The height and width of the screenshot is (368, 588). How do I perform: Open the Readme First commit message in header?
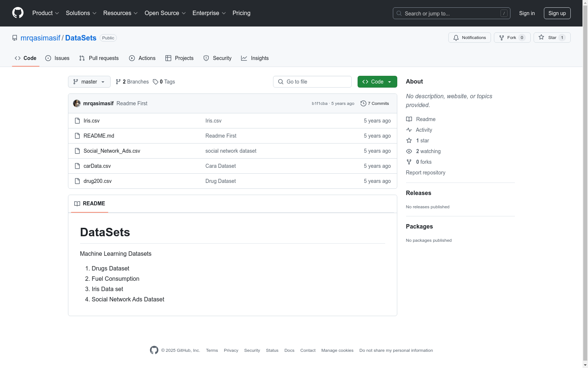(x=132, y=103)
